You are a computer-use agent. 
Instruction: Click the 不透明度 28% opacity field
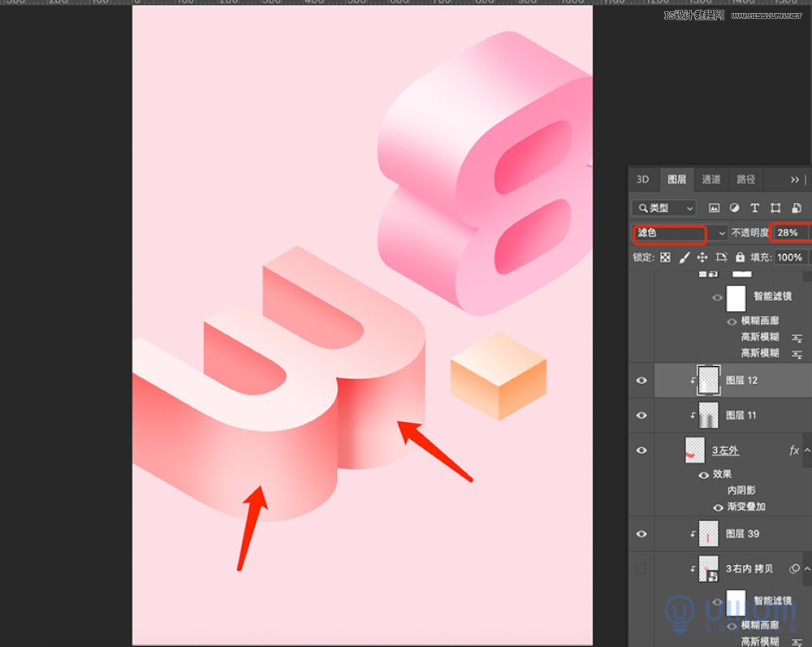(788, 233)
